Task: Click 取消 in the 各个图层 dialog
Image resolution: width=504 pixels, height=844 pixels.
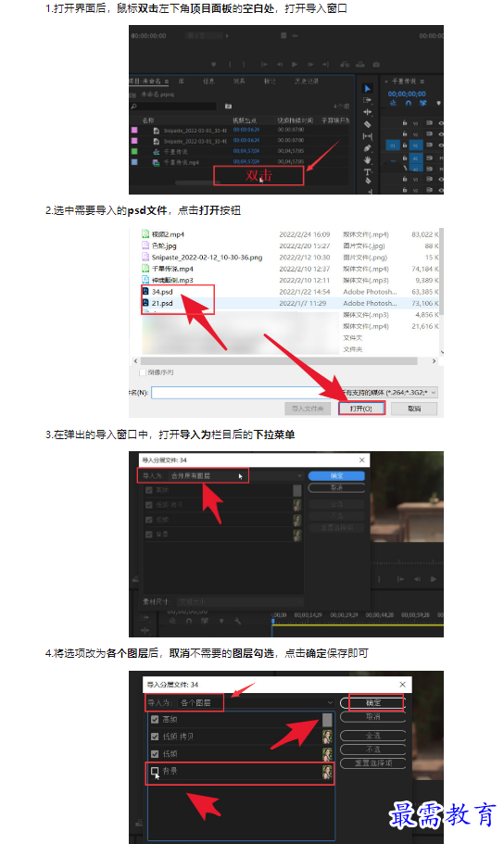Action: tap(373, 716)
